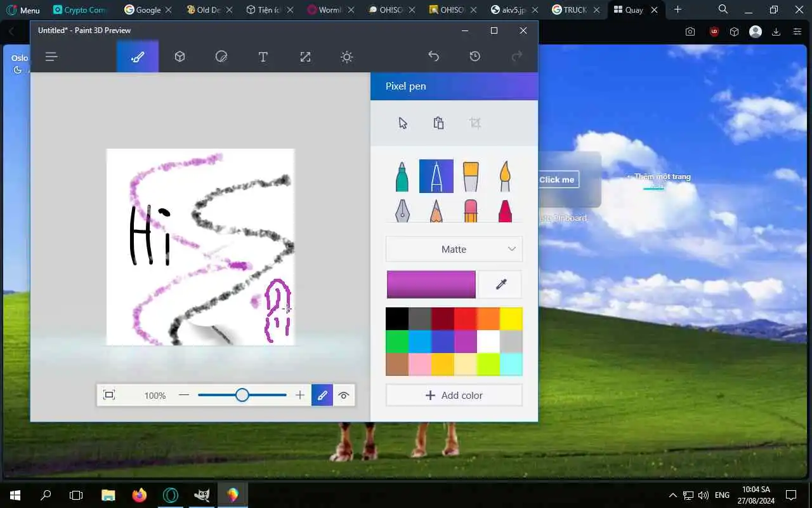Select the Pencil brush
This screenshot has height=508, width=812.
click(x=436, y=210)
